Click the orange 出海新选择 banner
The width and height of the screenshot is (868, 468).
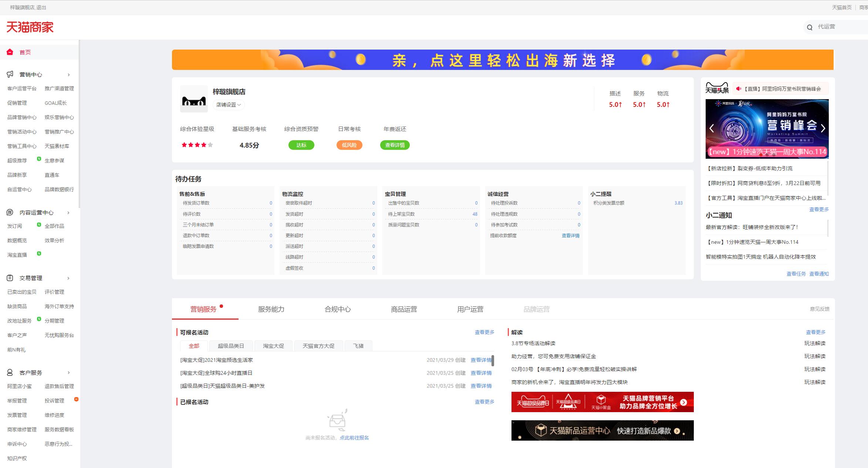503,60
